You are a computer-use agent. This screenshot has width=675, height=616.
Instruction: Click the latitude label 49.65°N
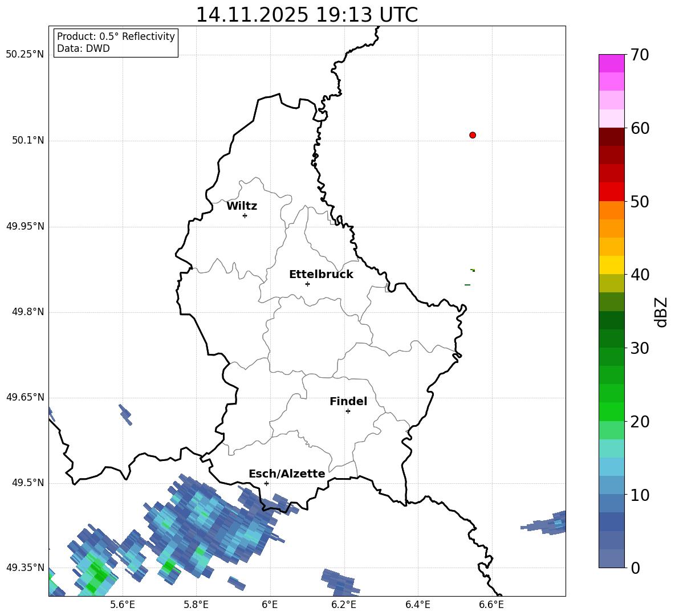(25, 397)
